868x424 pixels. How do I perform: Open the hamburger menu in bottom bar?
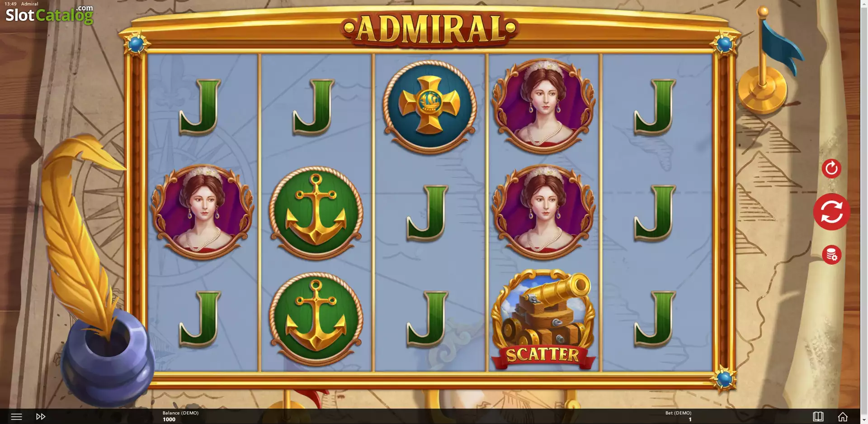(16, 416)
